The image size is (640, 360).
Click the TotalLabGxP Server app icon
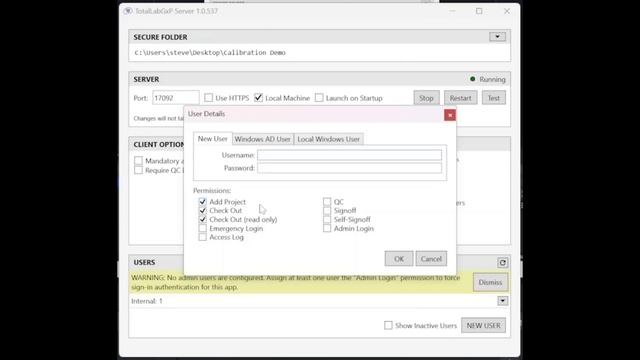point(128,11)
